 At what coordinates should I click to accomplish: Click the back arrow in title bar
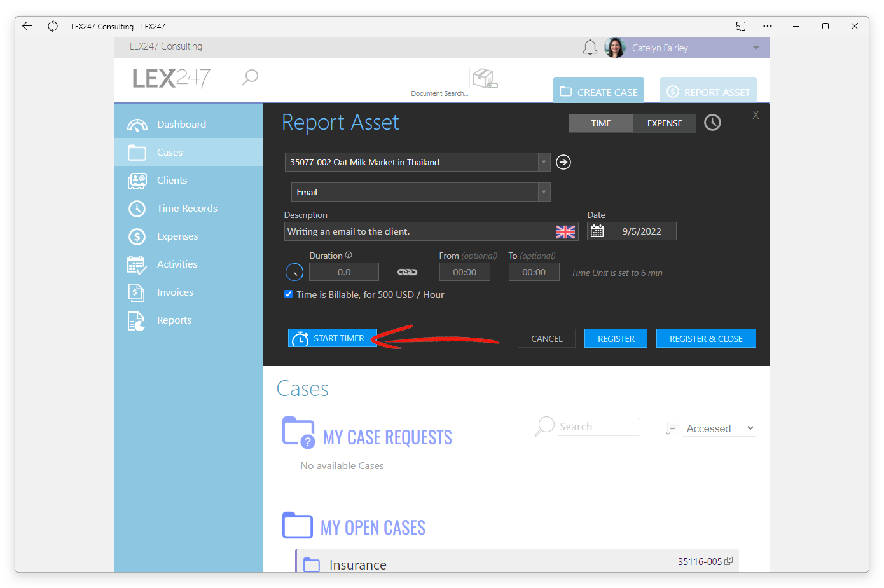[27, 26]
